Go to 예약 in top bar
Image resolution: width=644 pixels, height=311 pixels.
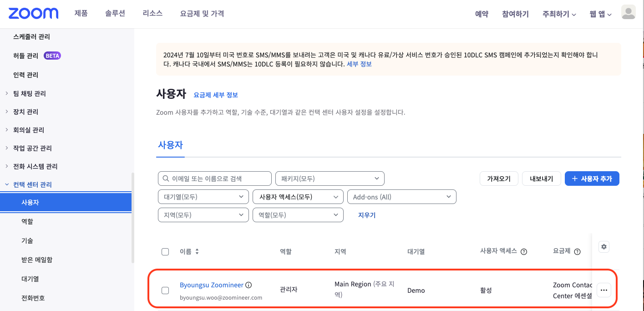tap(482, 14)
